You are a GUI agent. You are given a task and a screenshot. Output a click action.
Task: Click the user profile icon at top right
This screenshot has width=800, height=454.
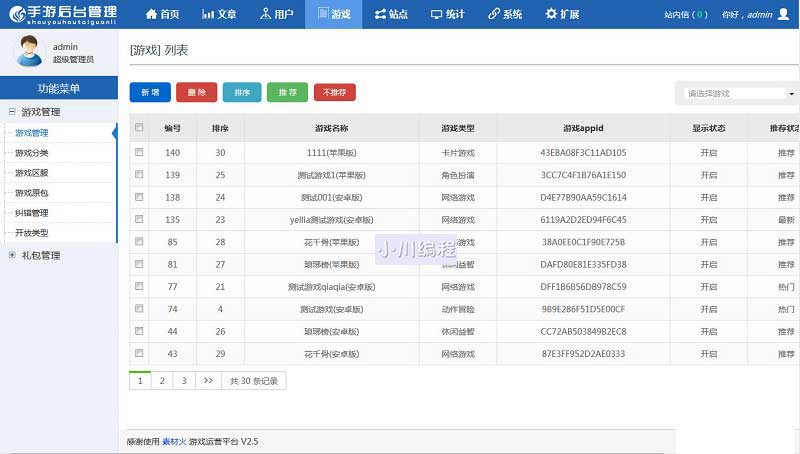783,14
